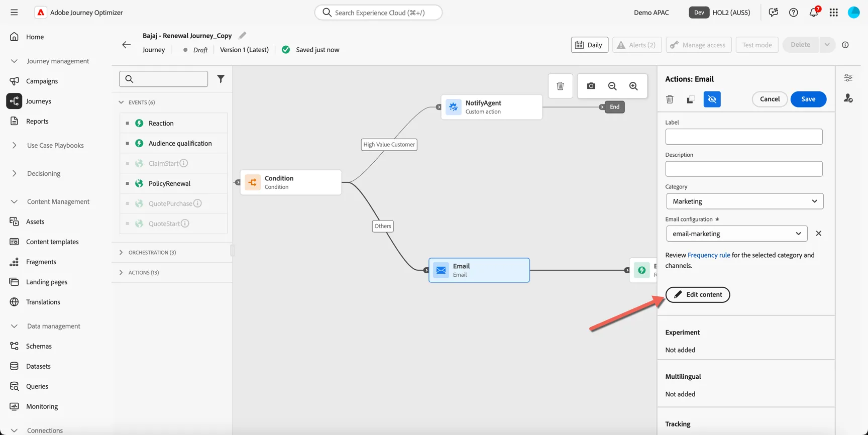Open the settings sliders icon in right rail
This screenshot has height=435, width=868.
(848, 78)
